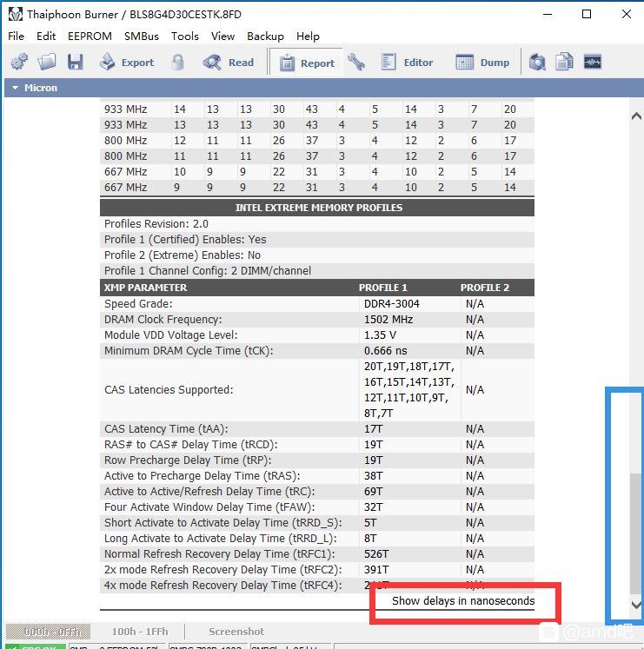
Task: Click the XMP PARAMETER column header
Action: [x=145, y=288]
